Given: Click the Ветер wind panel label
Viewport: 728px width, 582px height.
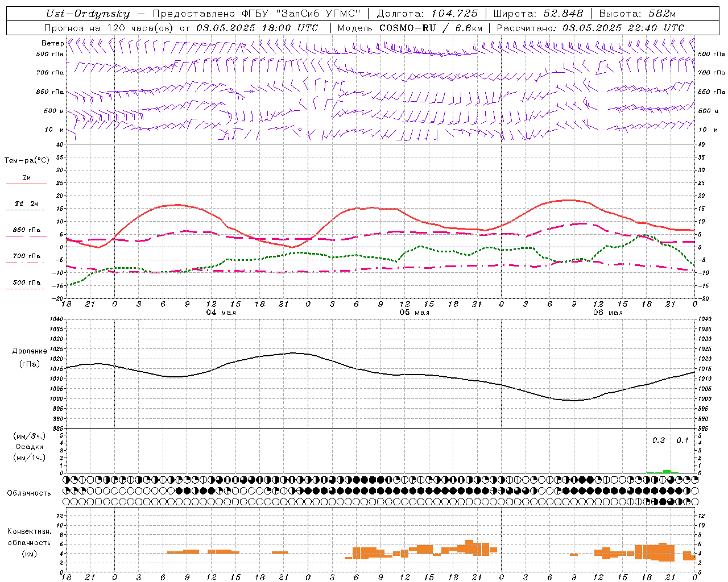Looking at the screenshot, I should point(52,43).
